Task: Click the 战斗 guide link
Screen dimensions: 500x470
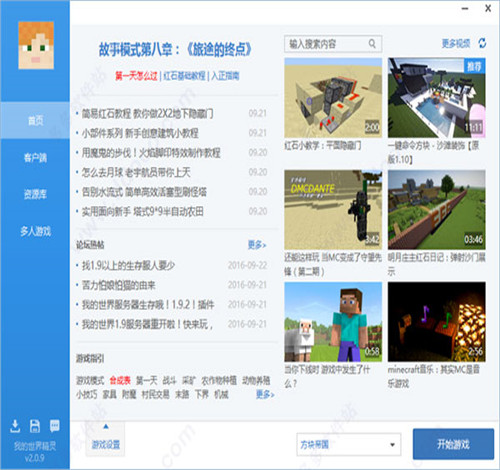Action: pos(169,380)
